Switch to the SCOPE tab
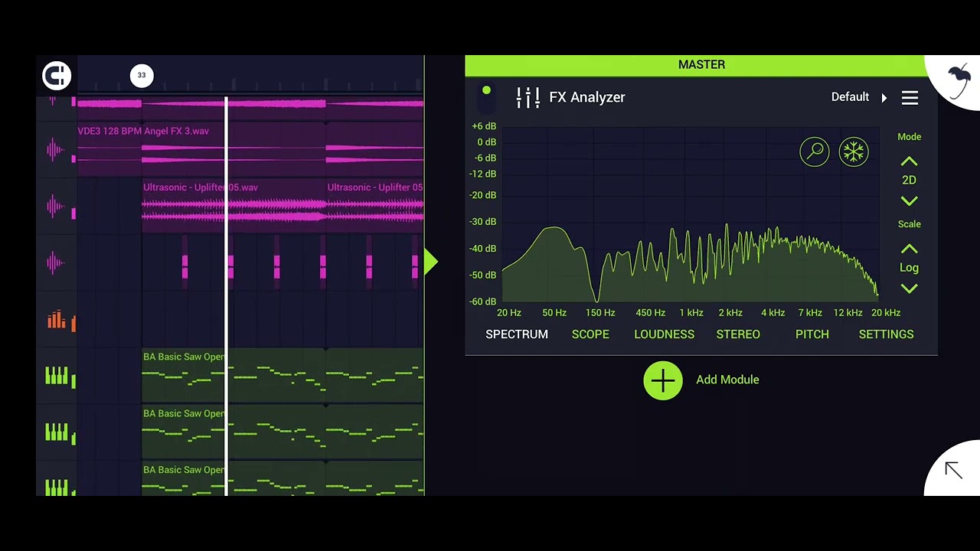The width and height of the screenshot is (980, 551). (590, 334)
